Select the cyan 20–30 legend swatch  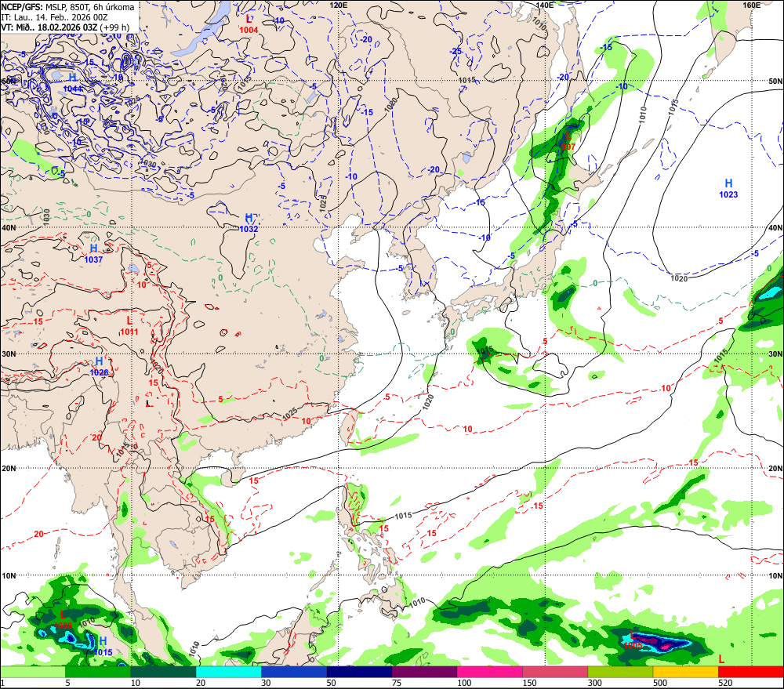pyautogui.click(x=228, y=672)
